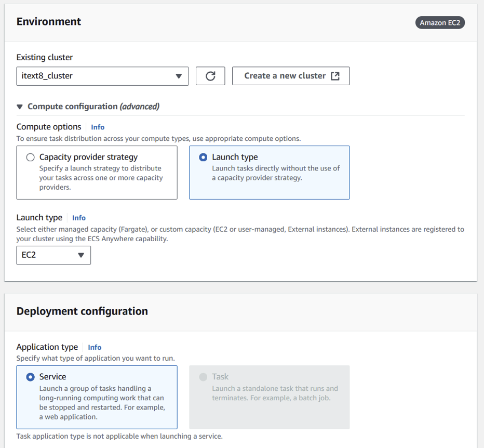Click the Service card description text
Screen dimensions: 484x448
point(102,402)
